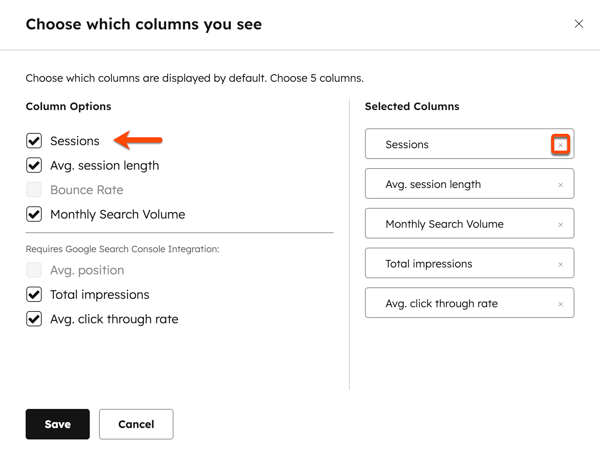
Task: Uncheck Avg. click through rate checkbox
Action: coord(34,319)
